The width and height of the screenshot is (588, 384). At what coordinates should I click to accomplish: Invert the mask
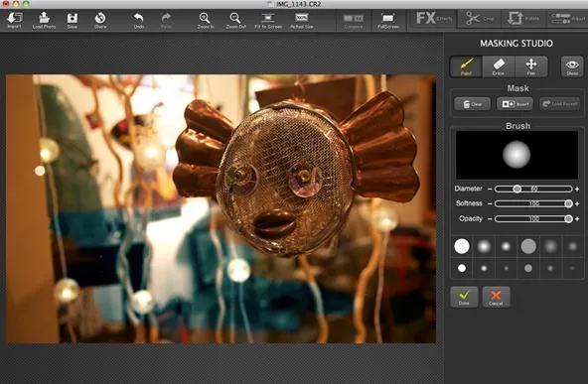[514, 104]
